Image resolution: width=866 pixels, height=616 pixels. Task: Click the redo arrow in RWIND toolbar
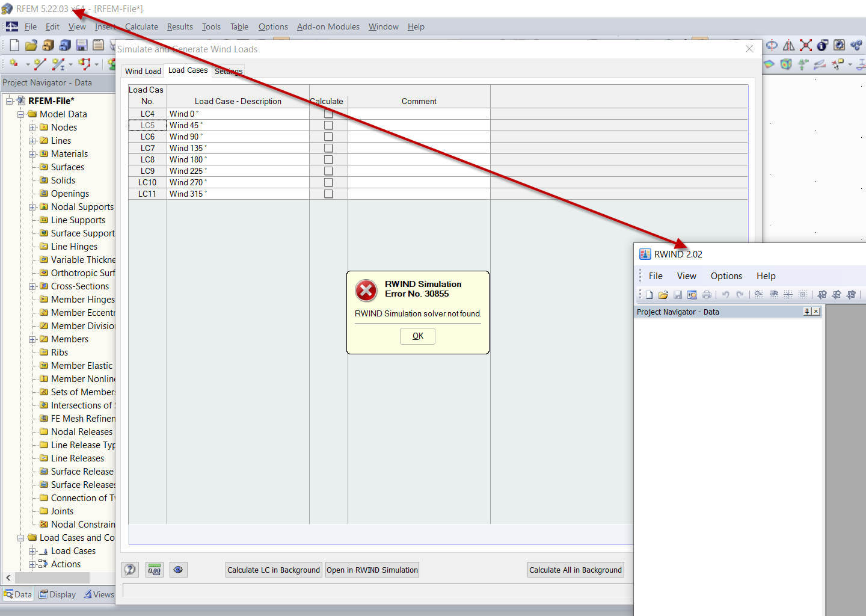(x=740, y=295)
